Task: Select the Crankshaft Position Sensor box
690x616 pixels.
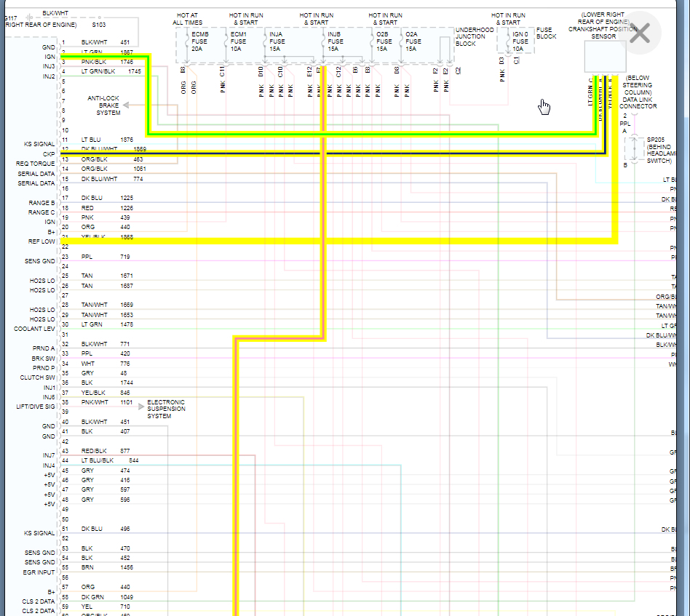Action: (x=605, y=57)
